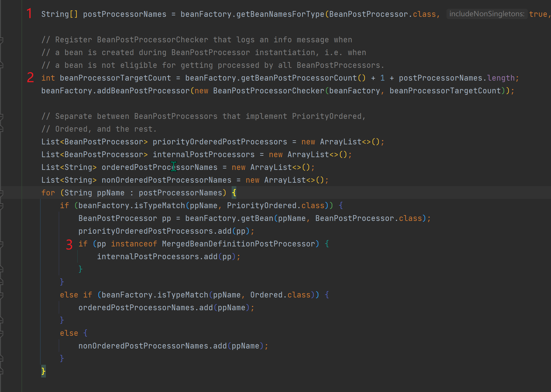Click 'MergedBeanDefinitionPostProcessor' type name

click(238, 244)
